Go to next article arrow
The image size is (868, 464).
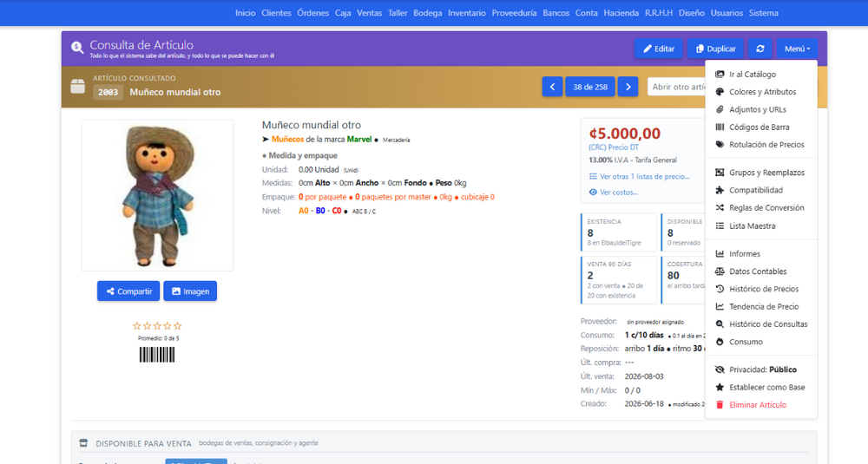[628, 87]
